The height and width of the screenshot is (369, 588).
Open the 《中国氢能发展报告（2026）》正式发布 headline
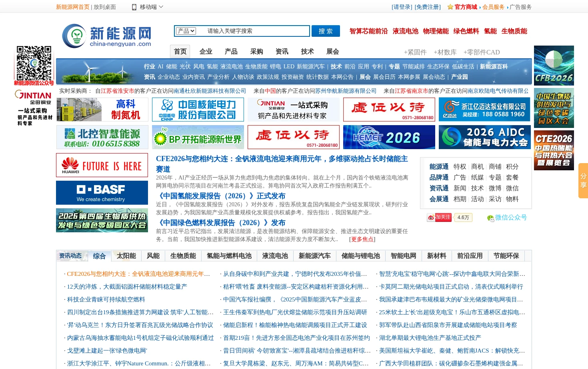[x=221, y=196]
